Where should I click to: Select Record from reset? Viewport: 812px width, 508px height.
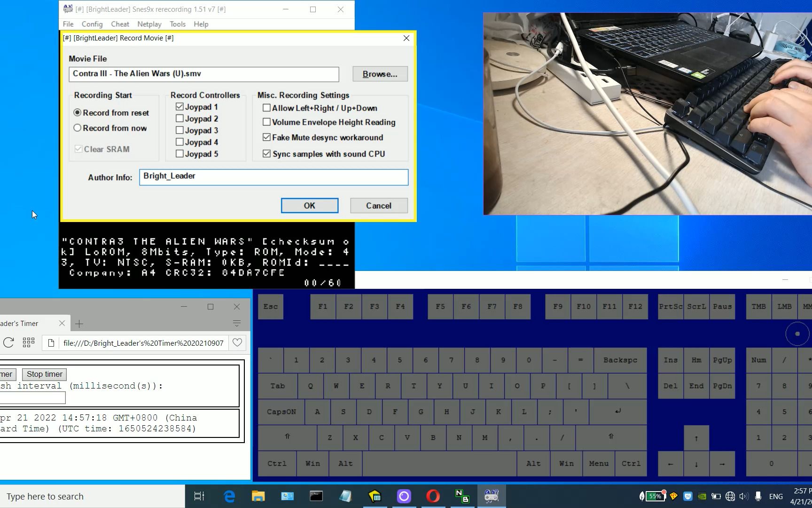[111, 113]
